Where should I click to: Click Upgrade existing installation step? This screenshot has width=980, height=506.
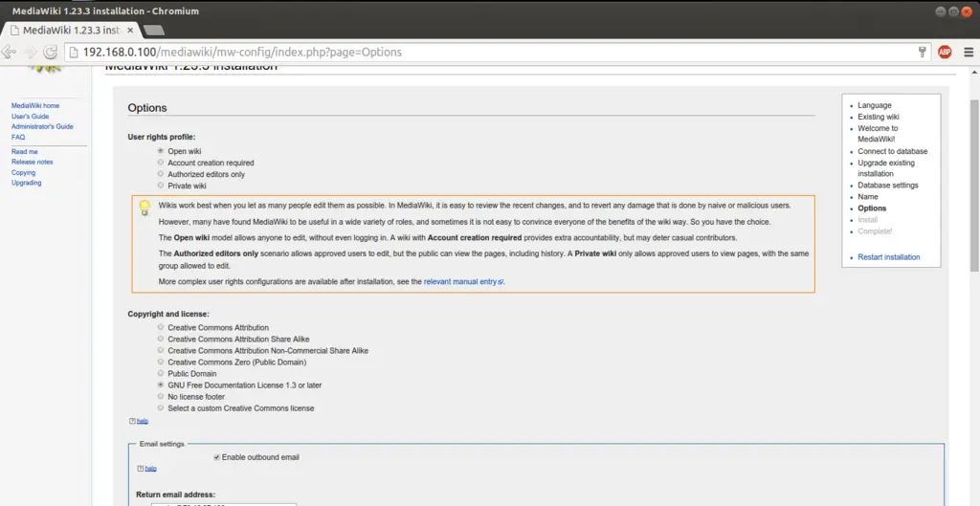click(x=885, y=168)
